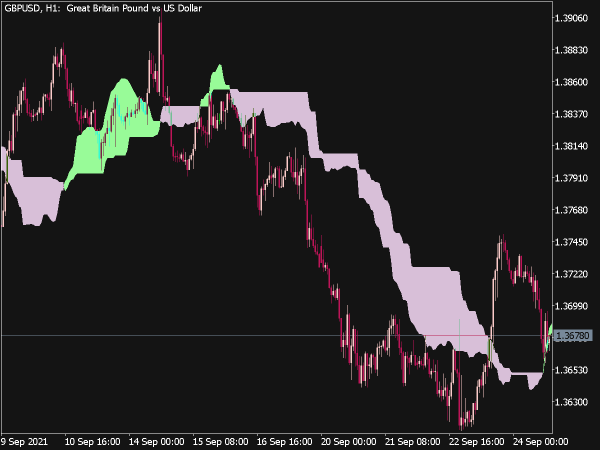Viewport: 600px width, 450px height.
Task: Click the 15 Sep 08:00 time label
Action: 220,442
